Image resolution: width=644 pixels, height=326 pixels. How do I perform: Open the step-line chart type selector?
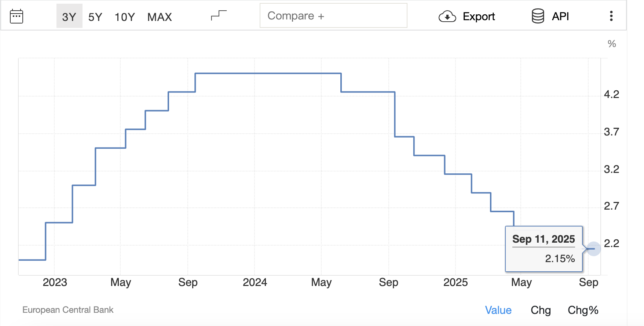[219, 16]
